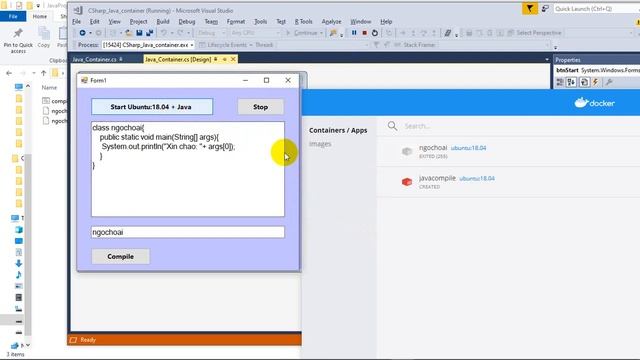Click the pin icon on Java_Container.cs [Design] tab

pos(216,60)
